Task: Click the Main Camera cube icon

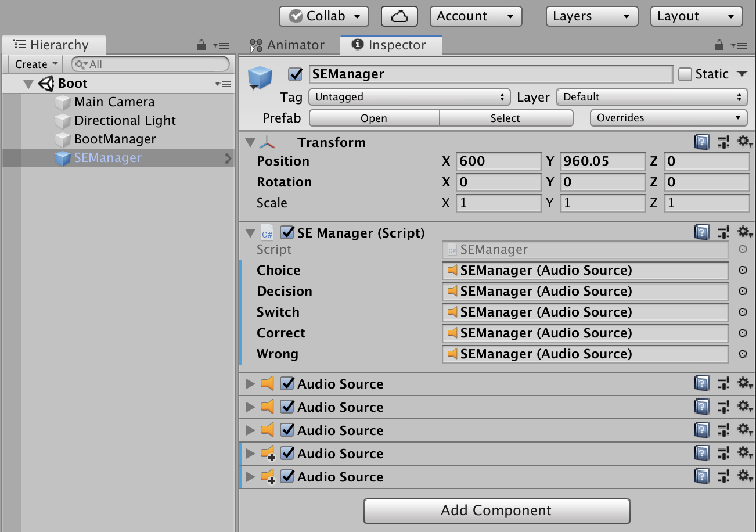Action: click(x=63, y=102)
